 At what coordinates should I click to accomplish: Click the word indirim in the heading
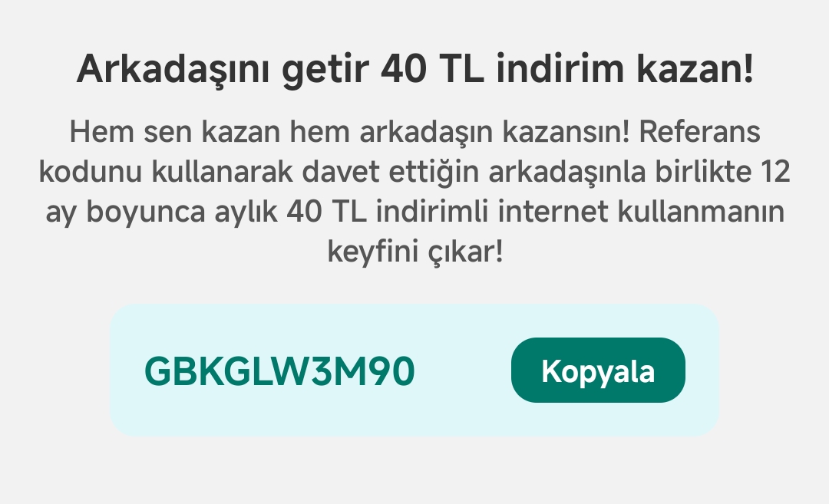point(560,69)
